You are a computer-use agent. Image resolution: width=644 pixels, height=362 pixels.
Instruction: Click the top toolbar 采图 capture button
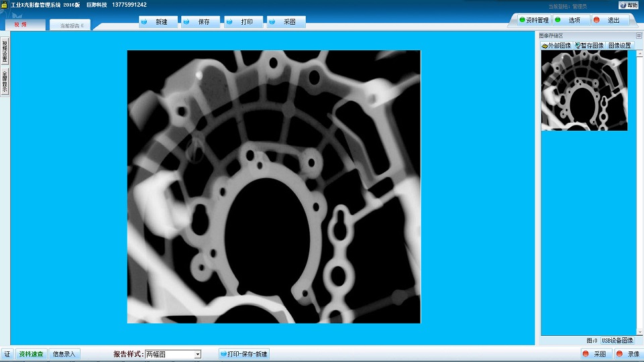point(286,21)
